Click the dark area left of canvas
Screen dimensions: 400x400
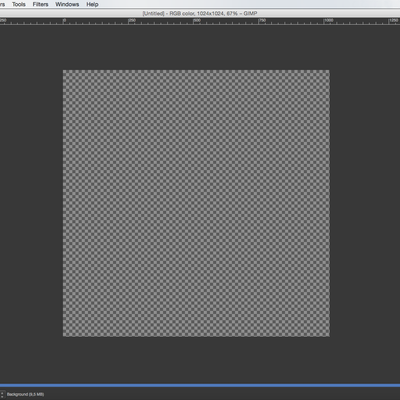point(31,203)
